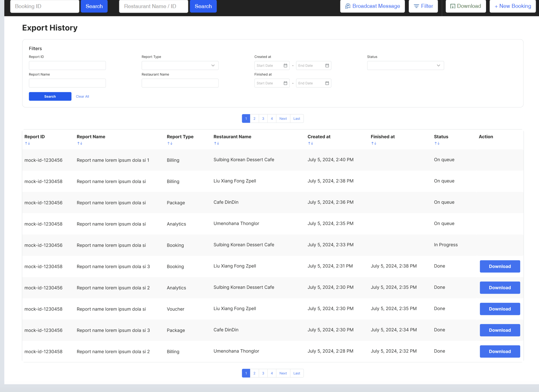Click Report Type sort arrows
The width and height of the screenshot is (539, 392).
(x=170, y=143)
